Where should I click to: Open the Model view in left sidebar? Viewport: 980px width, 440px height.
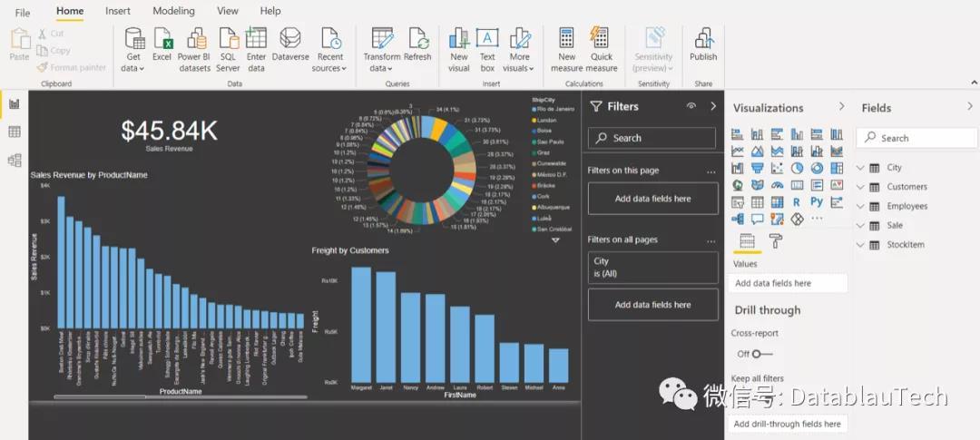pos(15,160)
